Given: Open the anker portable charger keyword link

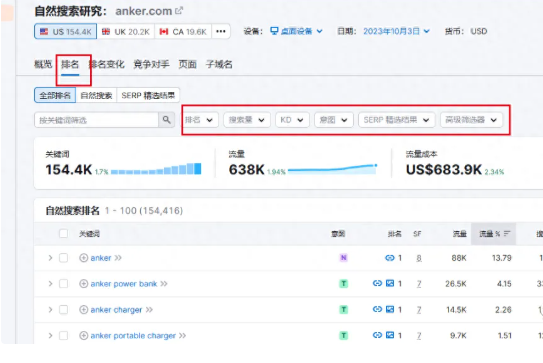Looking at the screenshot, I should point(133,336).
